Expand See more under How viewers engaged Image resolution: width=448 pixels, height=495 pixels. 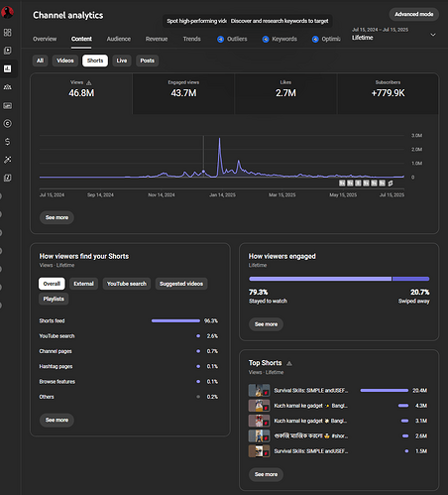pos(266,324)
